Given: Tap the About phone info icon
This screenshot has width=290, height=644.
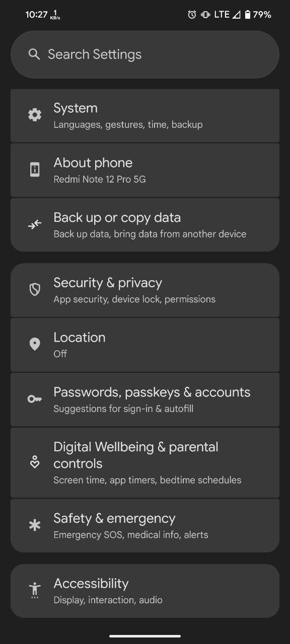Looking at the screenshot, I should coord(34,170).
